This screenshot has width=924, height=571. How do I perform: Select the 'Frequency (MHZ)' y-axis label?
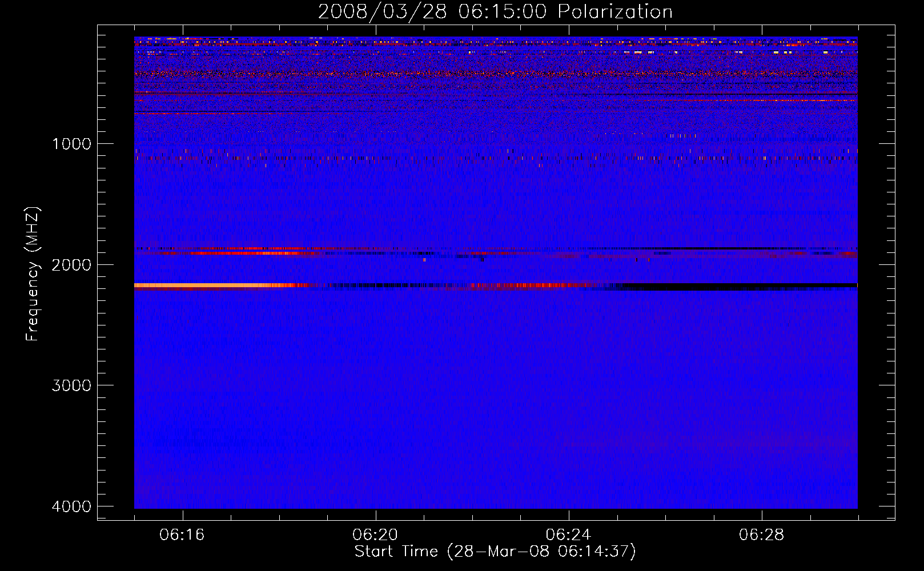click(x=33, y=274)
